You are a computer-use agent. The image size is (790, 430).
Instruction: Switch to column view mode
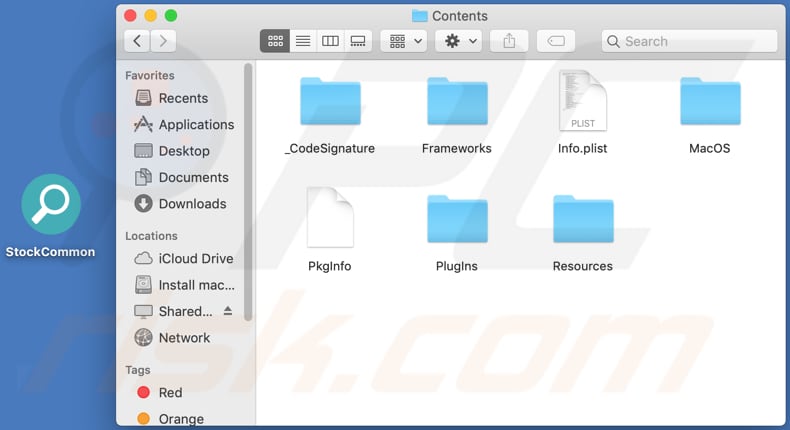click(x=330, y=41)
